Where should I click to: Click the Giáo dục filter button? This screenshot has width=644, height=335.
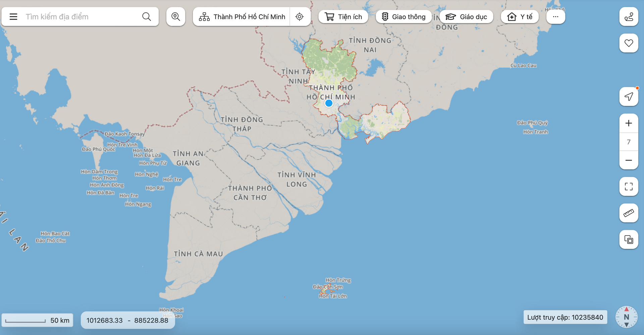466,17
